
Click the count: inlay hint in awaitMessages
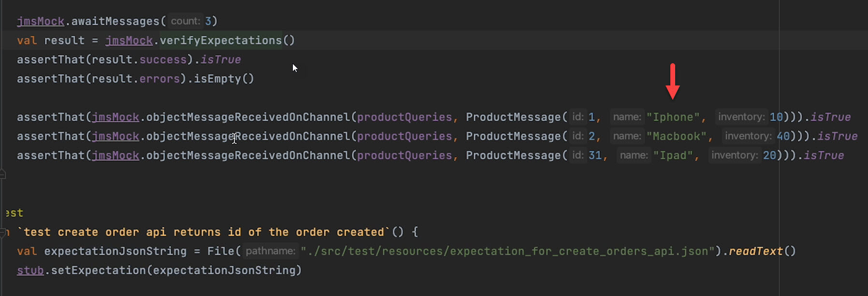[185, 21]
